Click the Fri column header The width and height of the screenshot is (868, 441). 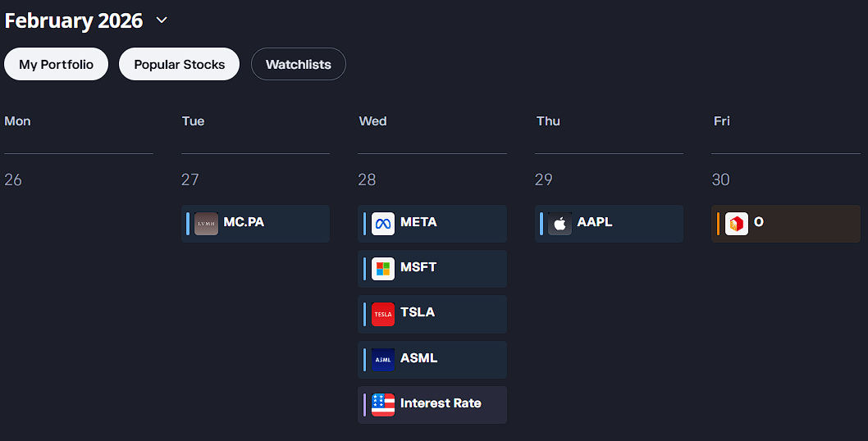[x=721, y=121]
